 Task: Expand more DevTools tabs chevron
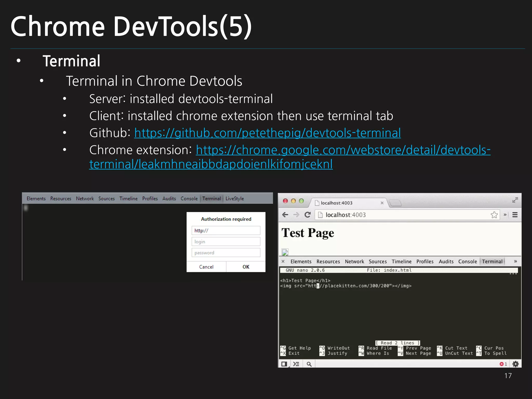(x=515, y=261)
